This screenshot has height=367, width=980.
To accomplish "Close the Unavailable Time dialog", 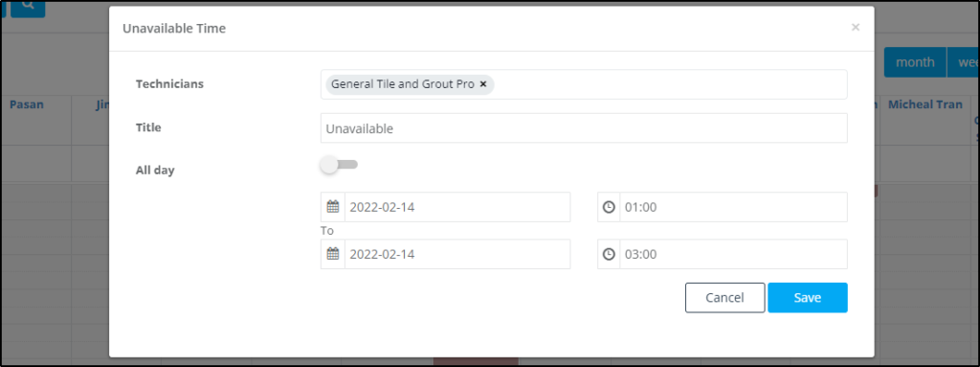I will [x=856, y=27].
